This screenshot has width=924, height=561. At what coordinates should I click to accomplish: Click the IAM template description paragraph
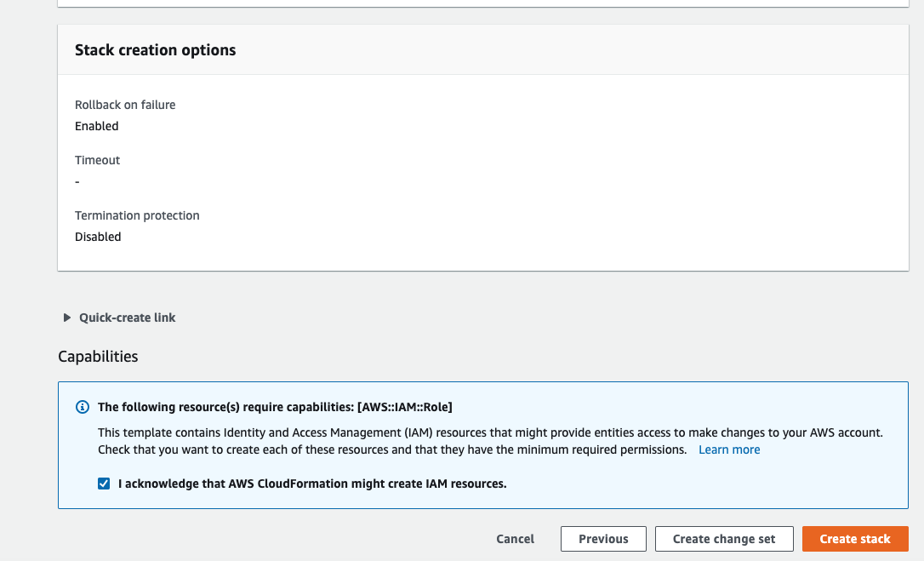490,432
